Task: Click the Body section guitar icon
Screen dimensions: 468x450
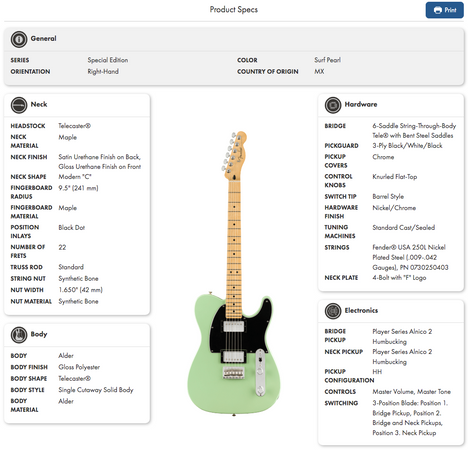Action: point(19,335)
